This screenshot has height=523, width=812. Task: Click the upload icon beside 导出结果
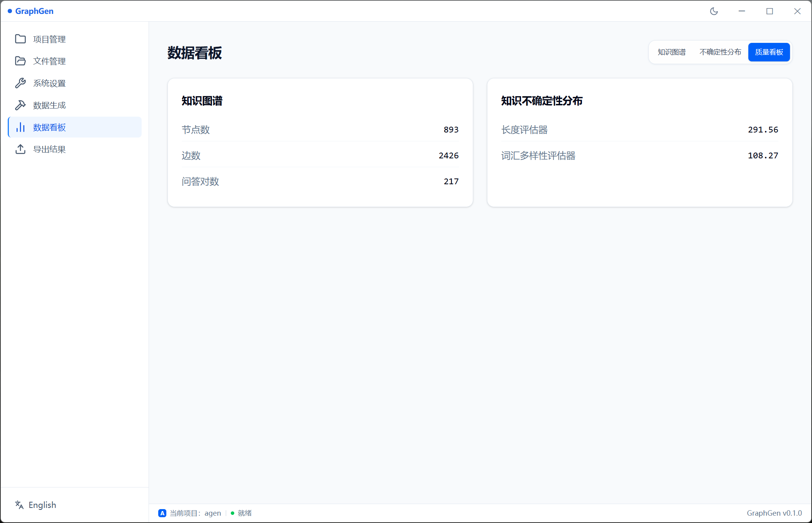pos(20,149)
